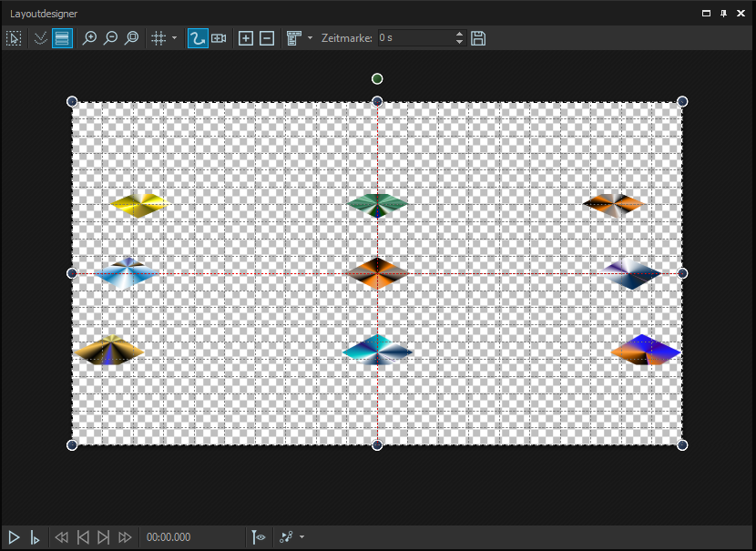Zoom in on the layout canvas

pyautogui.click(x=89, y=38)
